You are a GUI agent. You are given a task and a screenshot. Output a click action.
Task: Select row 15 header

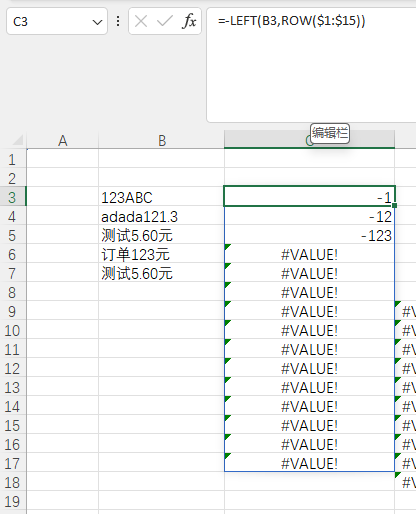click(x=13, y=426)
